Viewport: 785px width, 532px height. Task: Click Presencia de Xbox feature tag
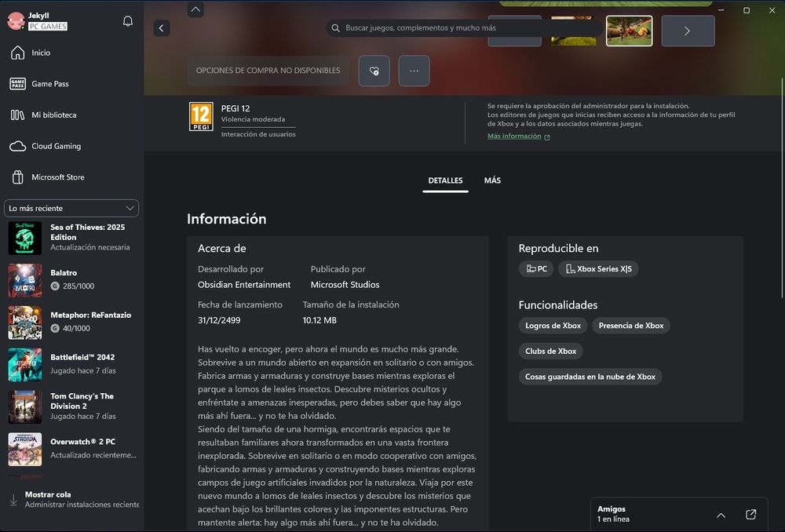[x=631, y=326]
